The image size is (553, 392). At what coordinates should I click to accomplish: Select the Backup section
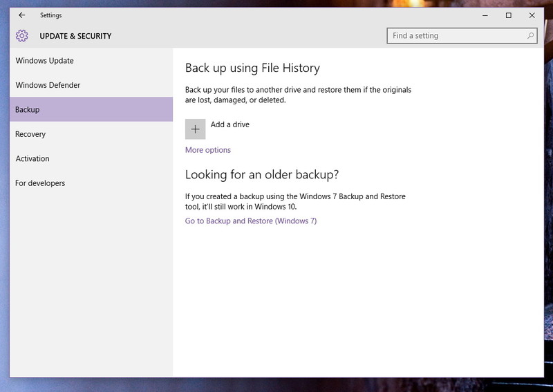coord(91,109)
